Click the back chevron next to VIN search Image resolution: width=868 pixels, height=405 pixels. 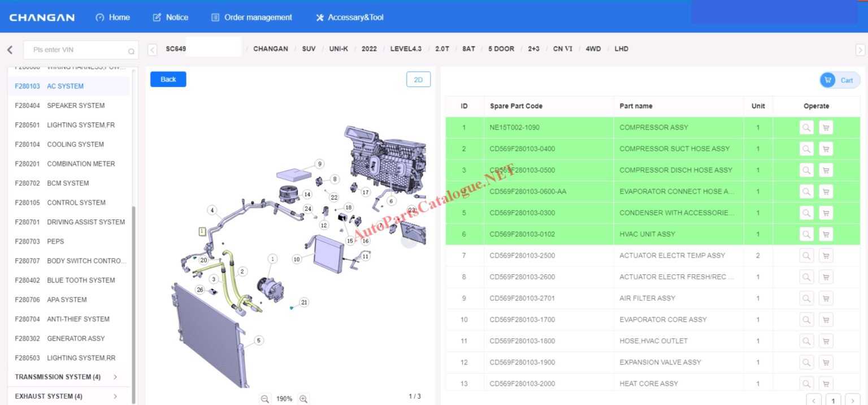coord(9,49)
